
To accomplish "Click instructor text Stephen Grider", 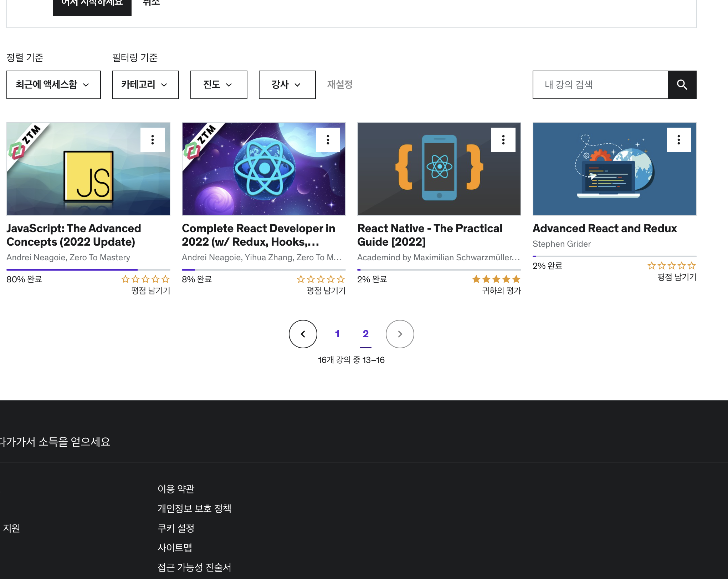I will coord(562,244).
